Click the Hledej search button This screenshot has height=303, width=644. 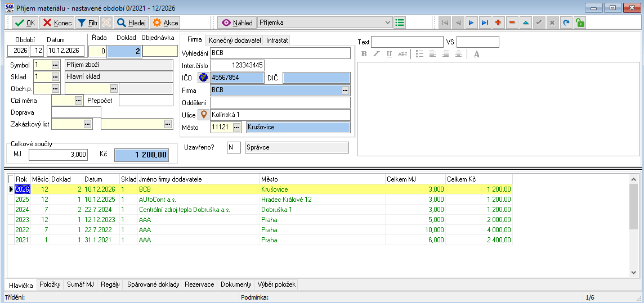131,23
